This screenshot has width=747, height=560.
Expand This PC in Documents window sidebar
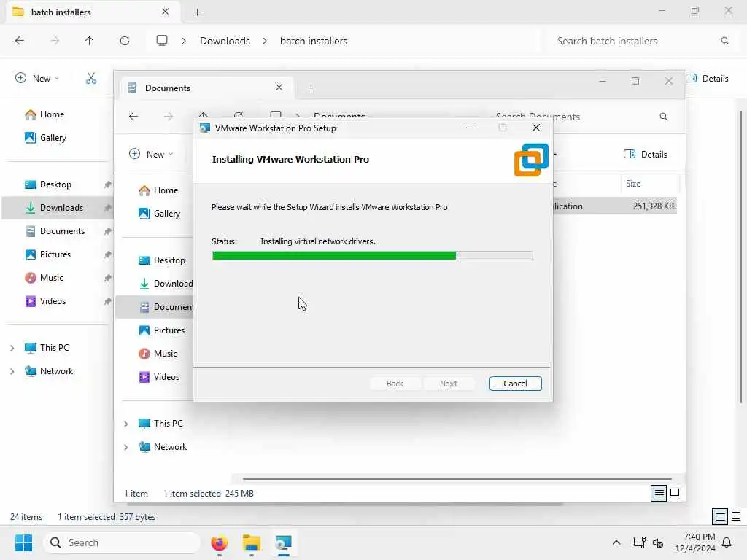tap(126, 424)
